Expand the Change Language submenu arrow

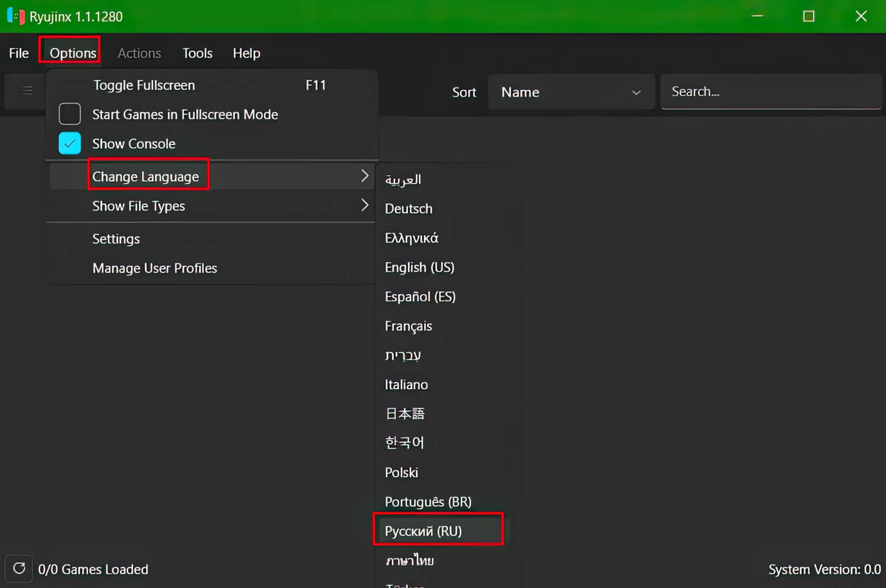364,176
